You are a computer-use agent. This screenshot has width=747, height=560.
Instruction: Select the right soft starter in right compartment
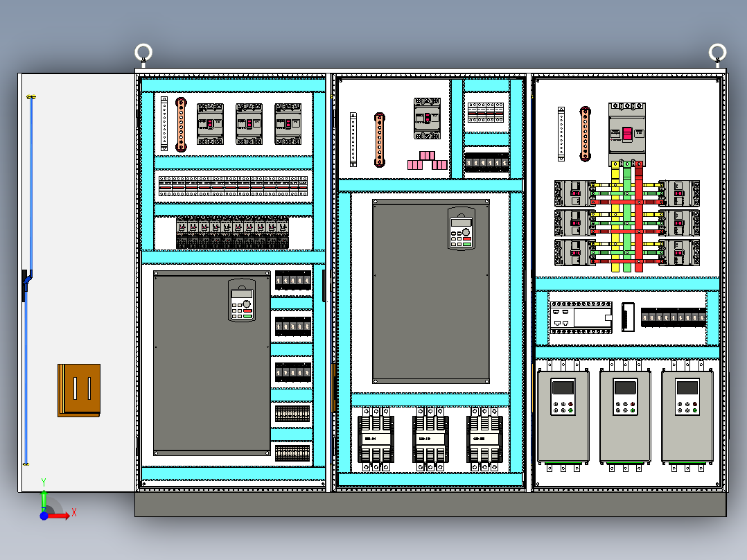pyautogui.click(x=687, y=416)
